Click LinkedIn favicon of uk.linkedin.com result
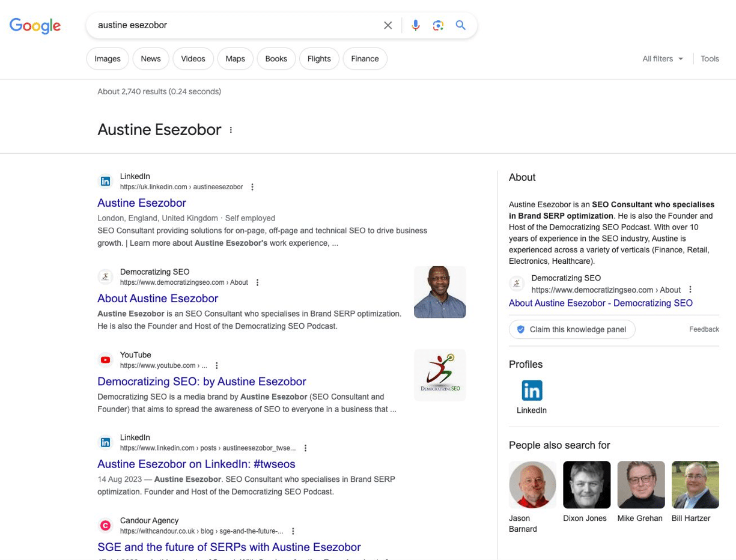The width and height of the screenshot is (736, 560). click(105, 181)
